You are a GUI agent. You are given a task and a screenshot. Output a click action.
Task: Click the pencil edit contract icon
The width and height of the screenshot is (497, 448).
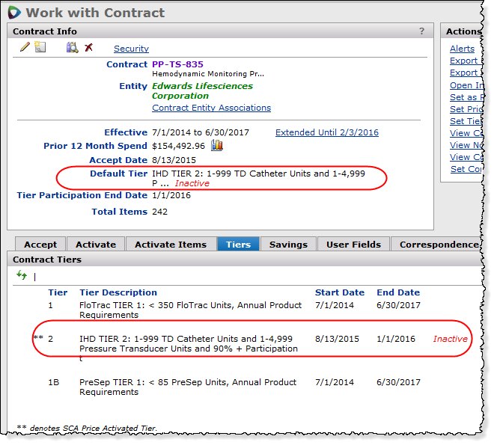coord(25,48)
